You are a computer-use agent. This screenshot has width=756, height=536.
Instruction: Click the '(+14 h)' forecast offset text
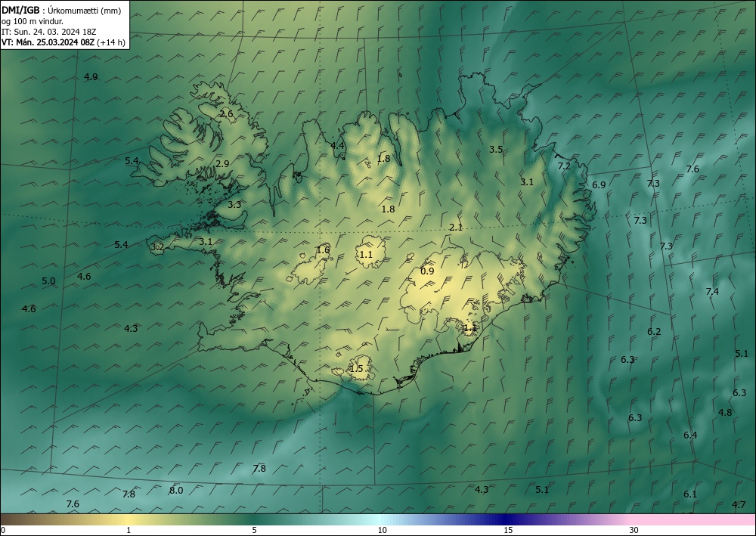tap(111, 42)
